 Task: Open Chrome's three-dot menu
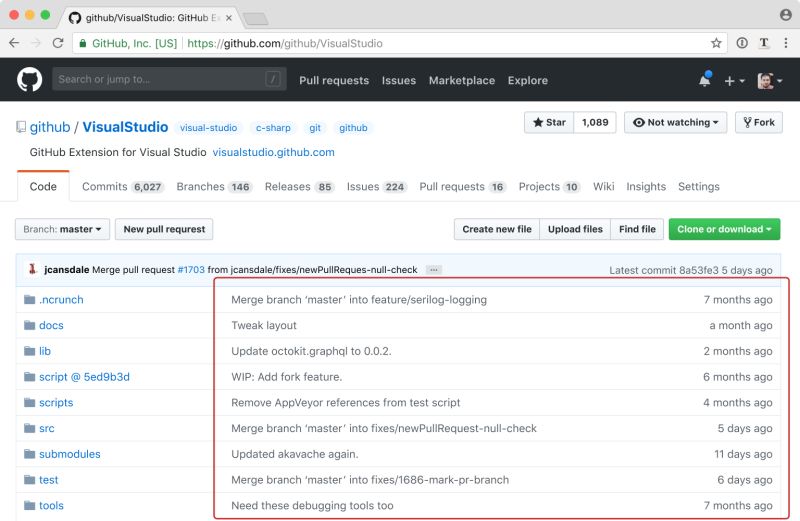point(786,43)
